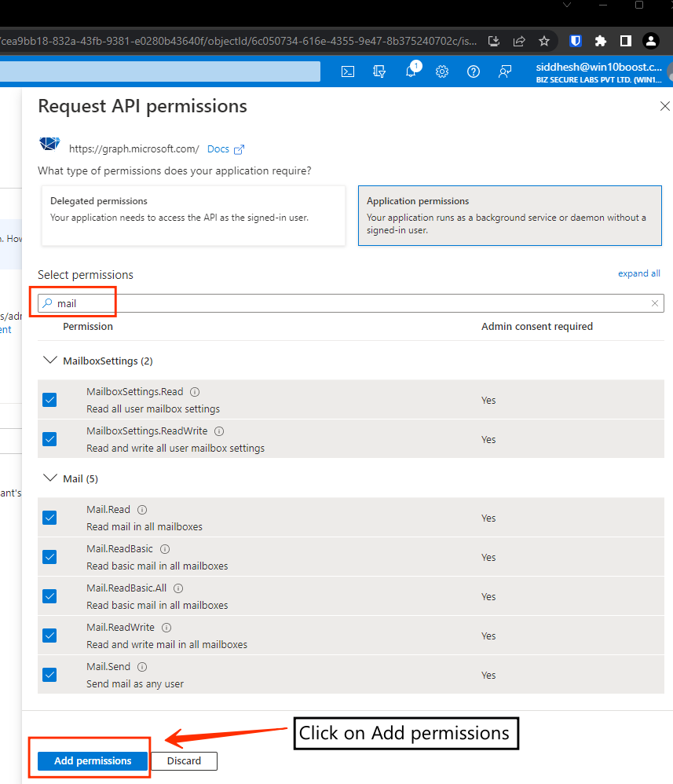673x784 pixels.
Task: Open Azure Cloud Shell icon
Action: [348, 71]
